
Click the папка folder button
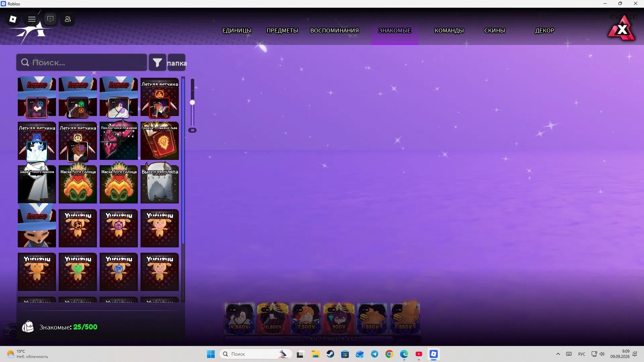[x=176, y=62]
